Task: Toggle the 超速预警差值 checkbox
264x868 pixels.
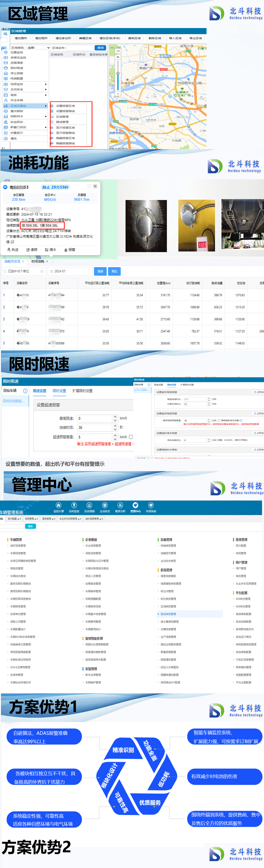Action: coord(131,437)
